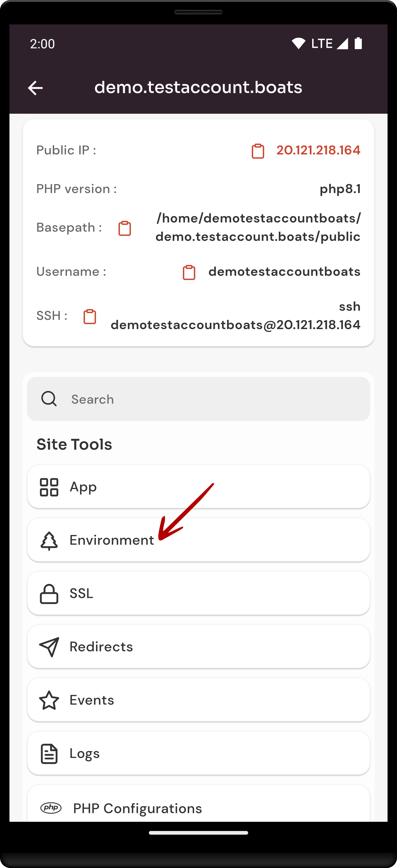Tap the App grid icon

[49, 487]
